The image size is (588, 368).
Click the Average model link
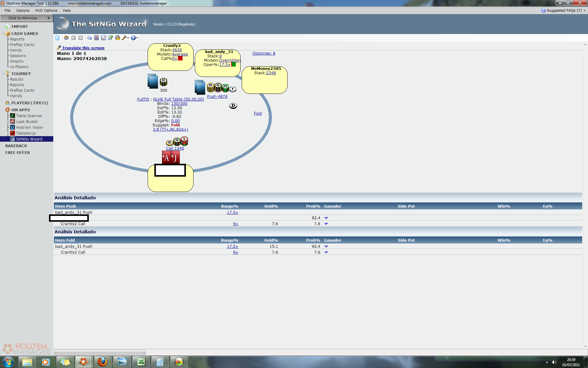(180, 54)
